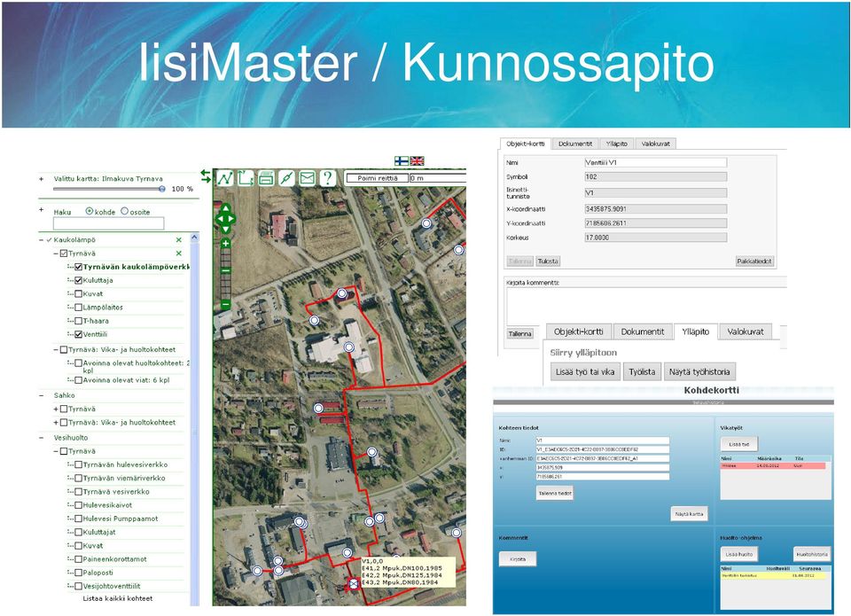This screenshot has width=851, height=616.
Task: Collapse the Tyrnävä node under Kaukolämpö
Action: tap(56, 253)
